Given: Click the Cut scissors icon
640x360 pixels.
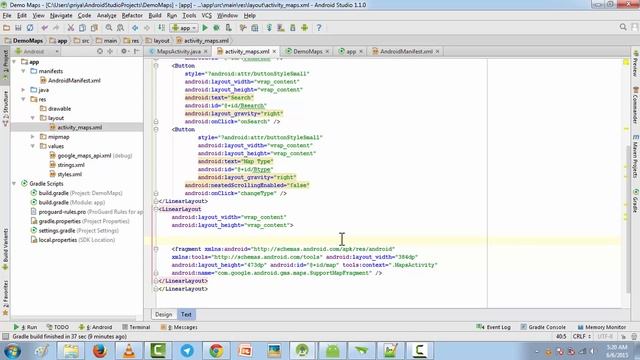Looking at the screenshot, I should point(71,28).
